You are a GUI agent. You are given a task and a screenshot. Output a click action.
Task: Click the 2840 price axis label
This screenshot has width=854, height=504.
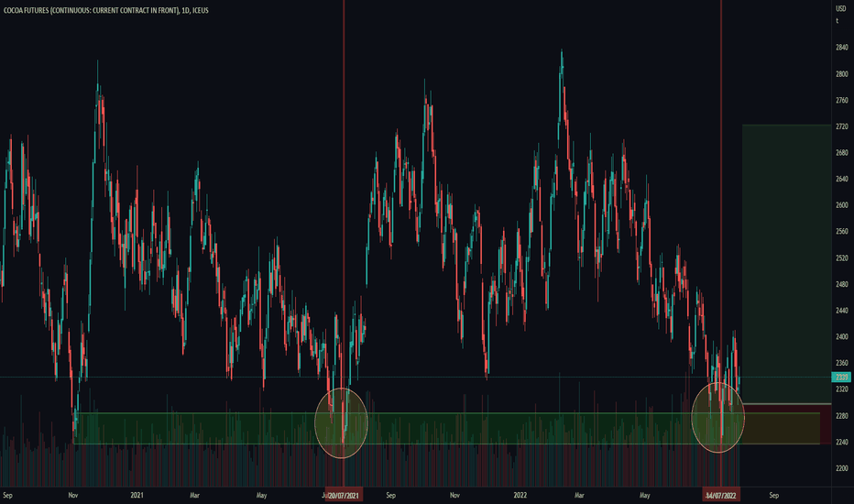pos(841,48)
